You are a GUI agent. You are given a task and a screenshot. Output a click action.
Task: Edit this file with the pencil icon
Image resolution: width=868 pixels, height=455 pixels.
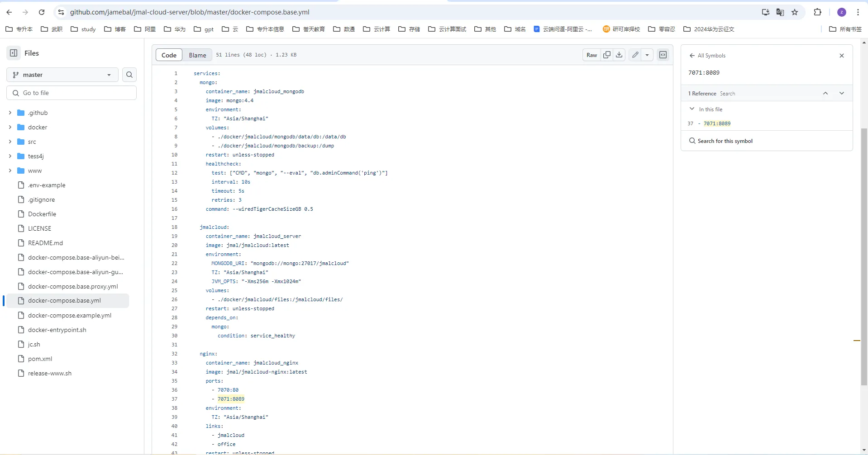[x=635, y=55]
